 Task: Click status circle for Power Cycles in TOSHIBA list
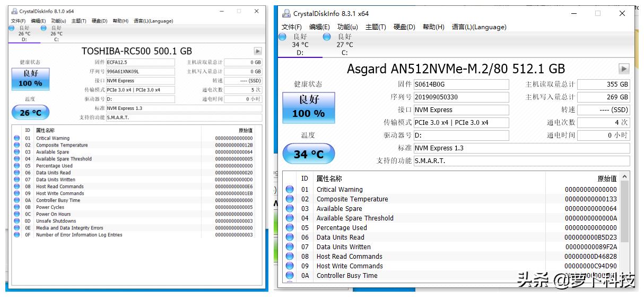17,207
